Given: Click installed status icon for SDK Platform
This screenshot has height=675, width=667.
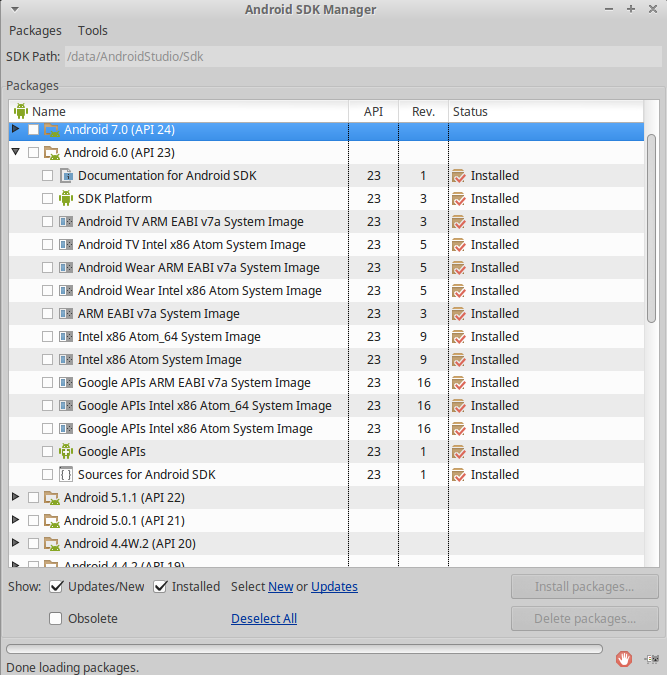Looking at the screenshot, I should (459, 199).
